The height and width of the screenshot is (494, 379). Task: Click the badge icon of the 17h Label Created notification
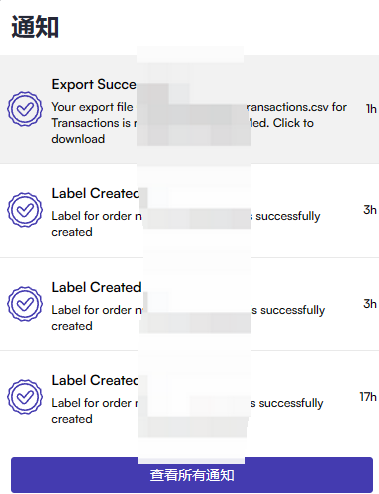point(25,397)
